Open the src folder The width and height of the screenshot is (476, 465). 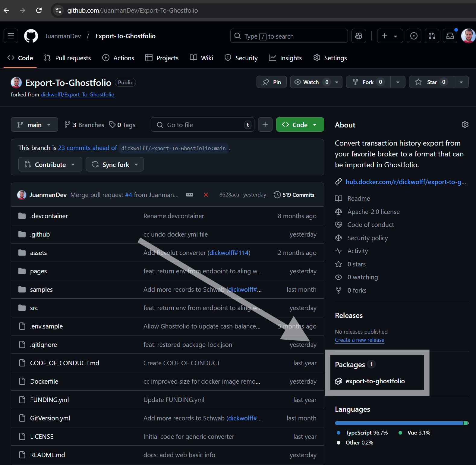[34, 308]
